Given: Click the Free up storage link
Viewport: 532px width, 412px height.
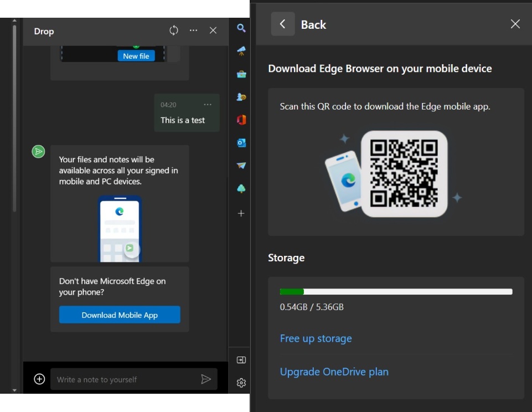Looking at the screenshot, I should tap(316, 338).
